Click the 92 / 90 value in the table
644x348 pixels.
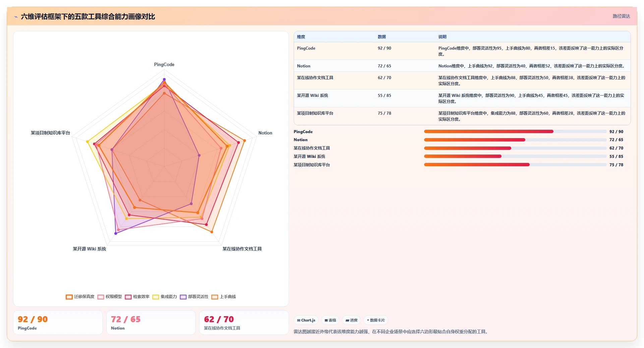(x=385, y=48)
